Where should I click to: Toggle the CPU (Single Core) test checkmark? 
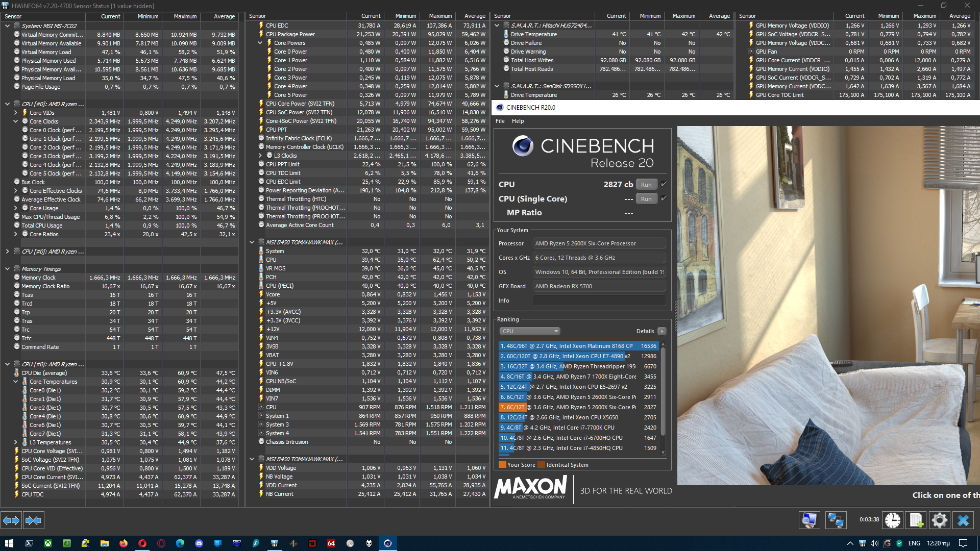pos(664,198)
